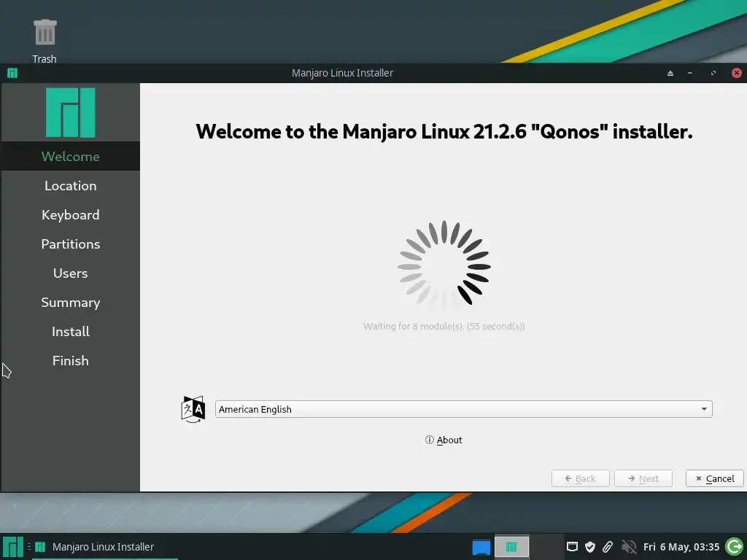
Task: Click the muted volume tray icon
Action: tap(629, 547)
